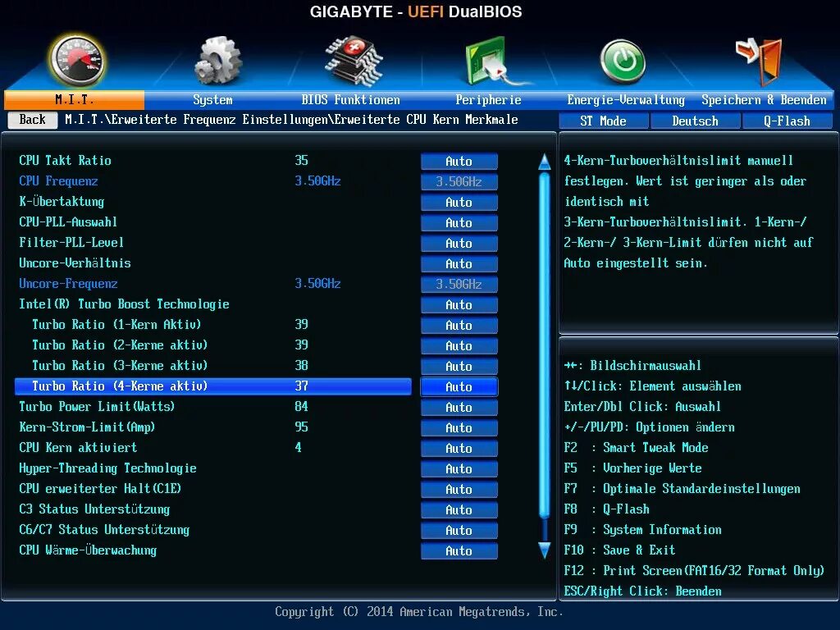Change CPU-PLL-Auswahl Auto value
The width and height of the screenshot is (840, 630).
coord(459,222)
